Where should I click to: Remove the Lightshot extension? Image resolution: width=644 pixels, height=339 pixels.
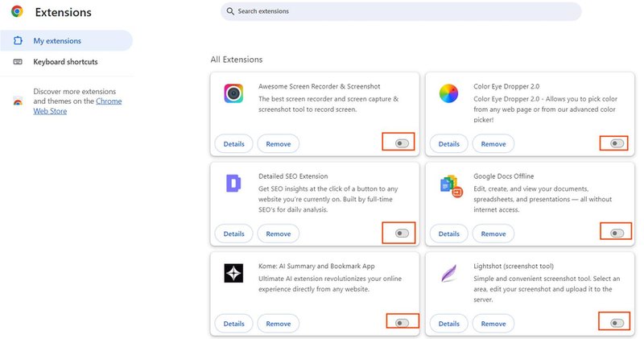click(493, 324)
